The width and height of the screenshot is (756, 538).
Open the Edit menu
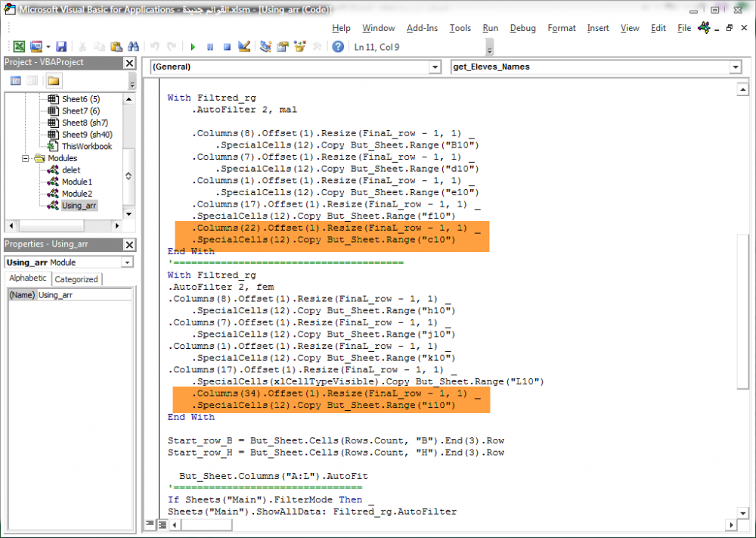coord(658,28)
